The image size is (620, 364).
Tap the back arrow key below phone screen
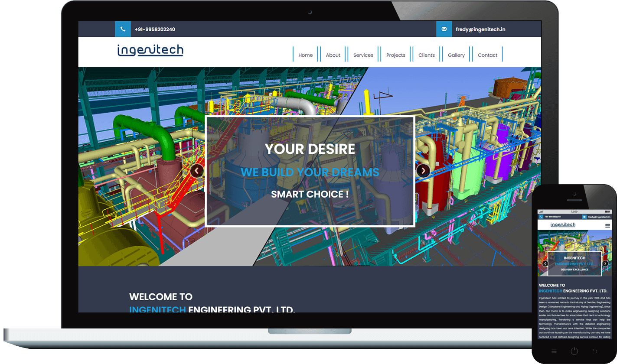595,351
